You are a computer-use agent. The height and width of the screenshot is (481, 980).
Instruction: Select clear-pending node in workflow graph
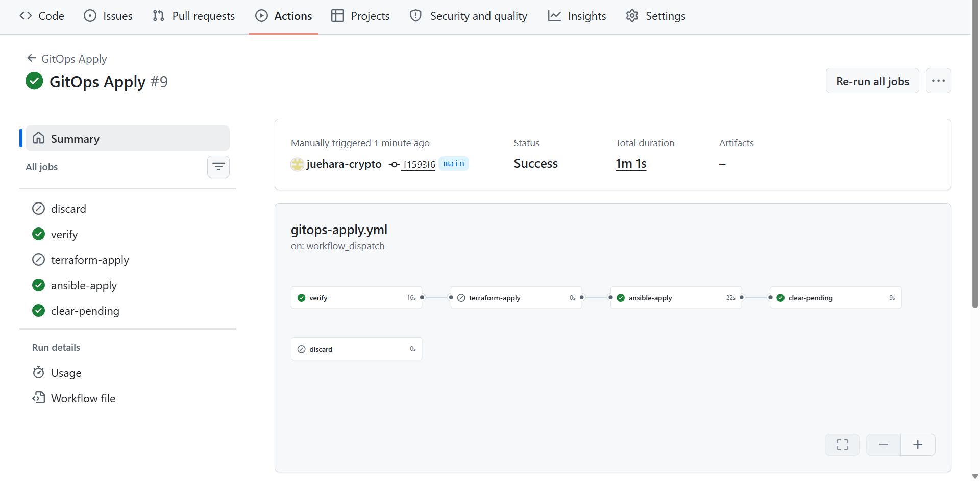click(836, 298)
